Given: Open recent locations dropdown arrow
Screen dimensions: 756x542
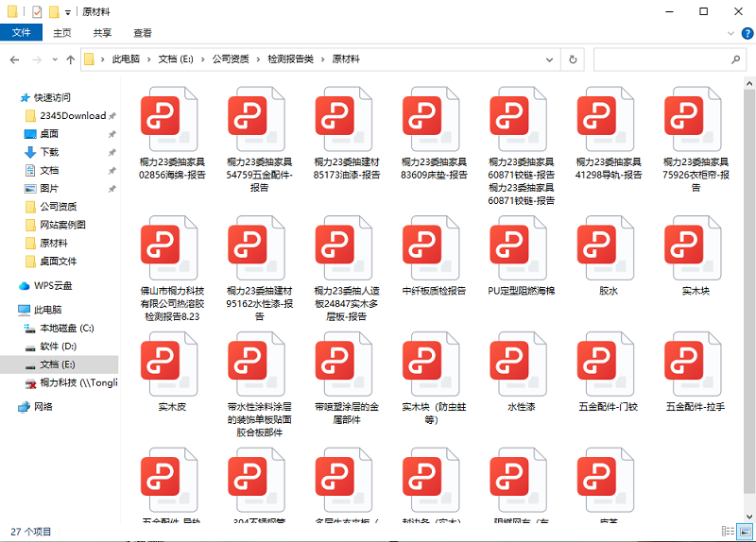Looking at the screenshot, I should tap(54, 59).
